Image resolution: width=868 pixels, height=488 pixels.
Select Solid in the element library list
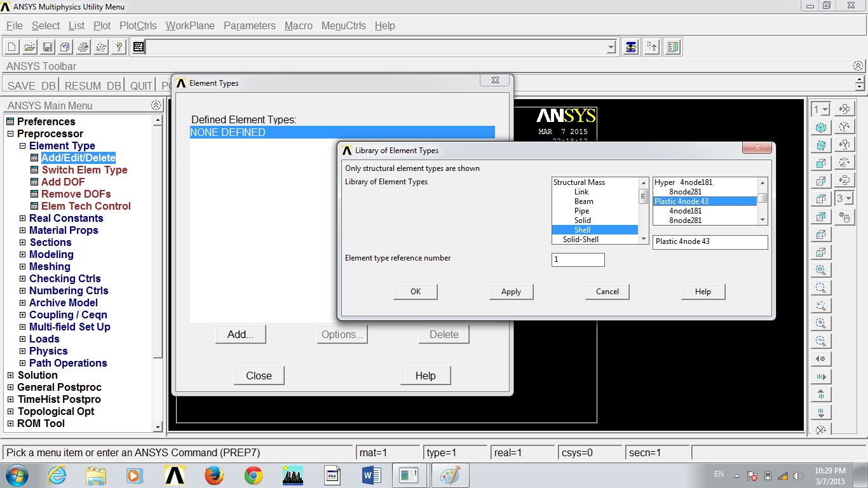click(582, 220)
